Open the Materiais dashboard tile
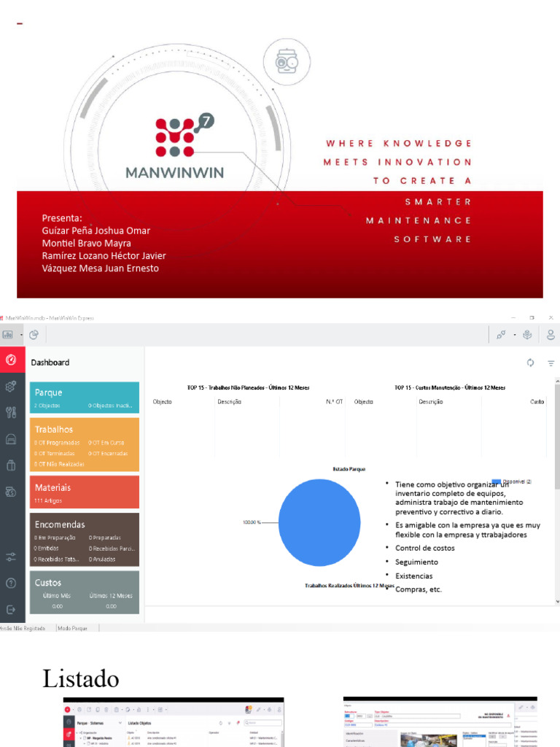 [85, 492]
